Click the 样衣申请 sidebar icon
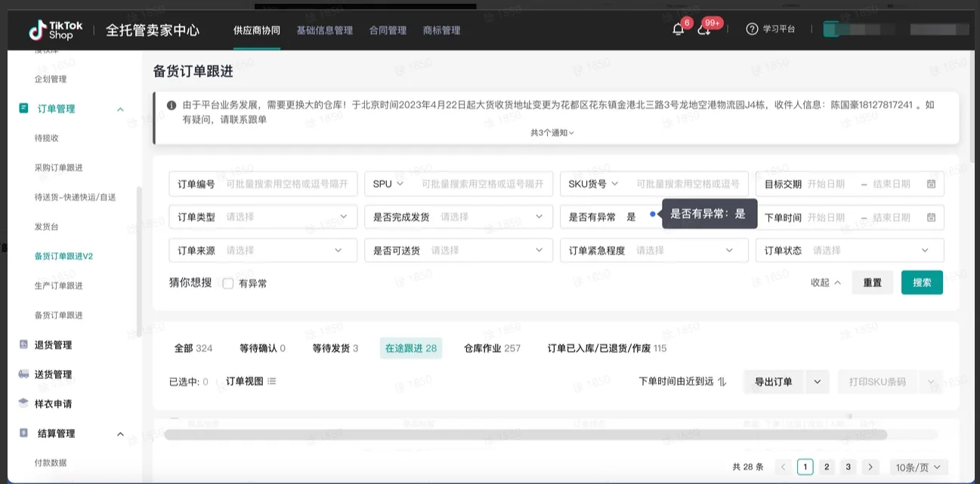This screenshot has width=980, height=484. point(24,404)
